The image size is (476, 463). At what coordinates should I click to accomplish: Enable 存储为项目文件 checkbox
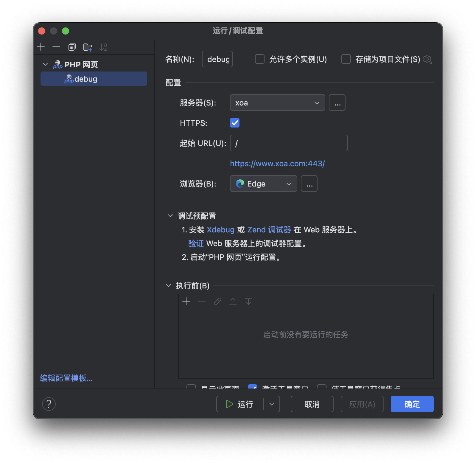click(346, 59)
